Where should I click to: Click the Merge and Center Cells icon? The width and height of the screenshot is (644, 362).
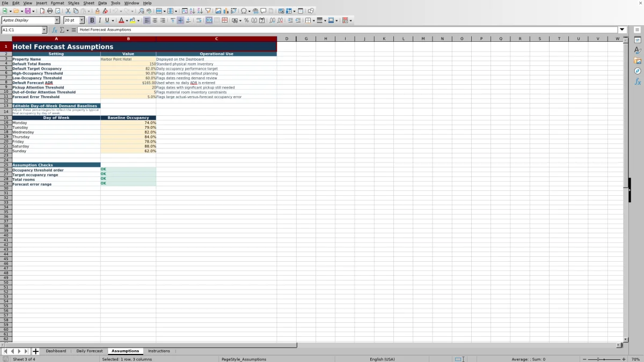click(x=209, y=20)
